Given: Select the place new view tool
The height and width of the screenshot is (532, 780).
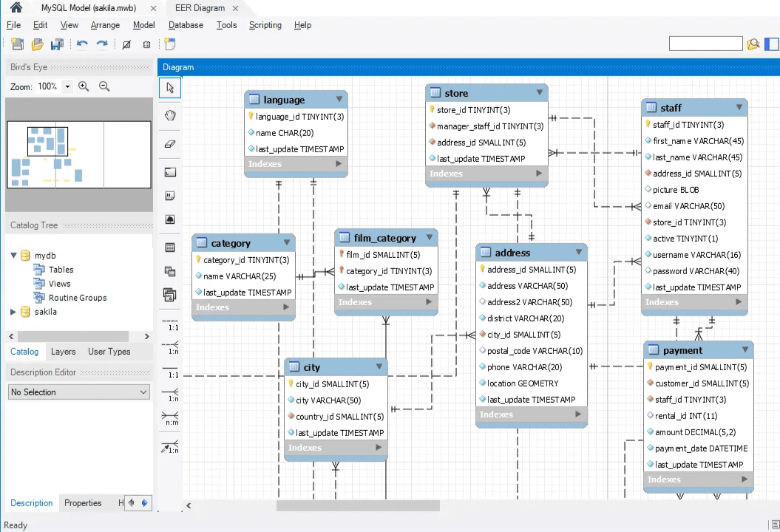Looking at the screenshot, I should pos(169,270).
